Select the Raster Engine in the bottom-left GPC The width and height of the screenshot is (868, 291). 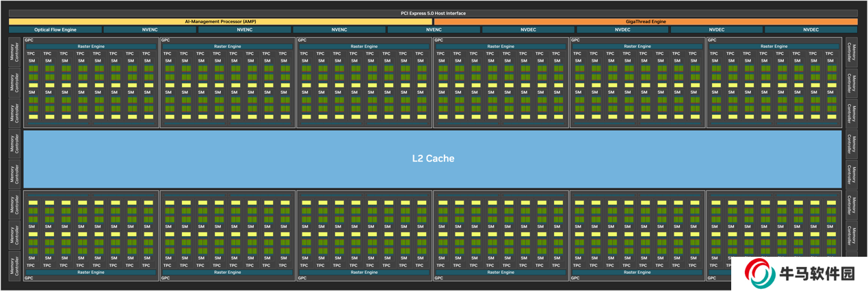point(91,272)
